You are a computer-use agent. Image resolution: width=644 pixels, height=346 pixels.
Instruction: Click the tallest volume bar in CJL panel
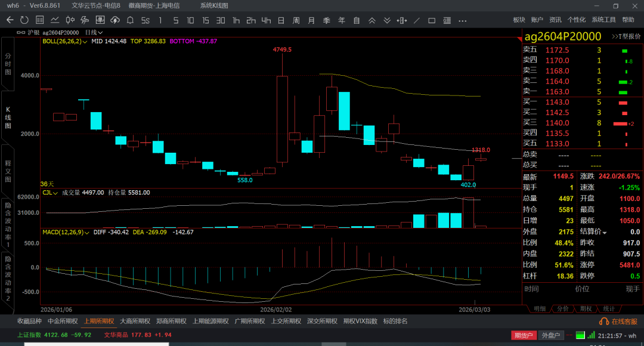(468, 213)
